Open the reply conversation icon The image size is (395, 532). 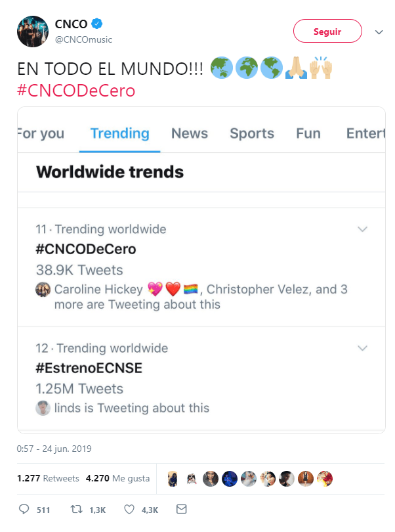(24, 509)
